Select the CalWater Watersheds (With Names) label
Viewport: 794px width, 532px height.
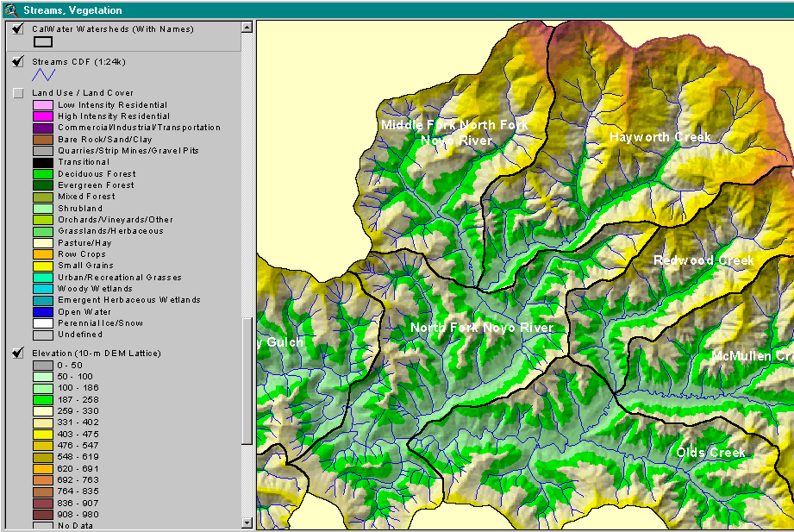(113, 28)
